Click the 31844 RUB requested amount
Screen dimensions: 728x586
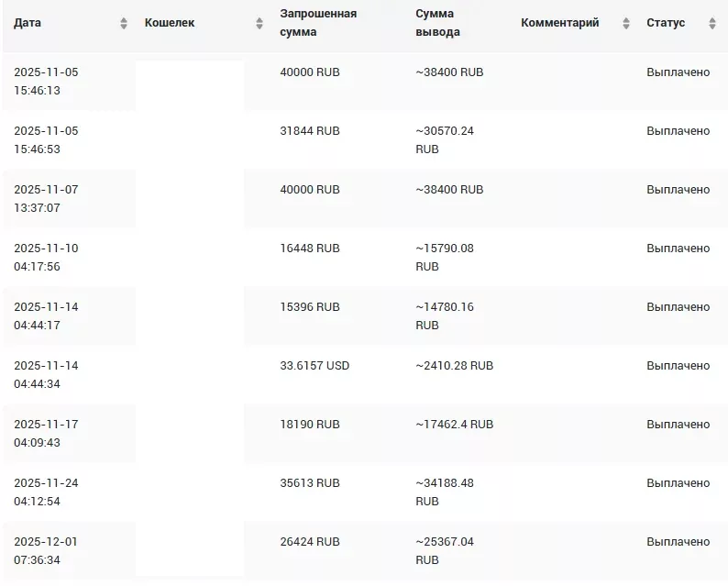310,130
